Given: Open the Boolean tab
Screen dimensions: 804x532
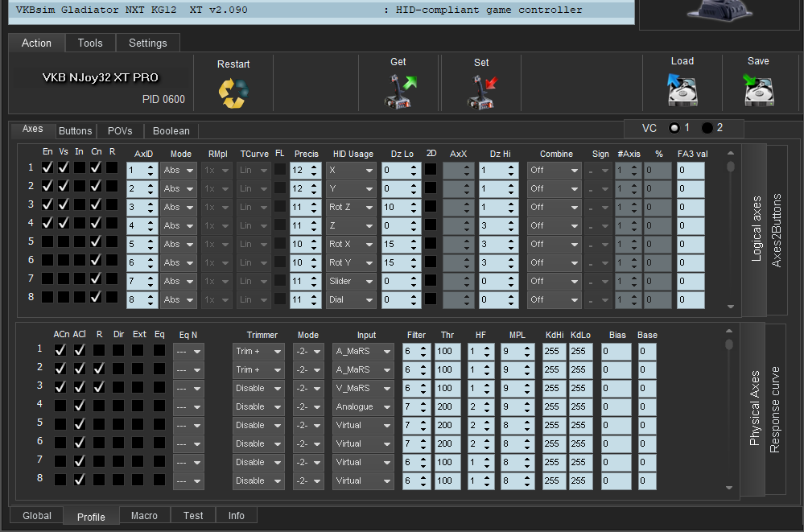Looking at the screenshot, I should pyautogui.click(x=171, y=131).
